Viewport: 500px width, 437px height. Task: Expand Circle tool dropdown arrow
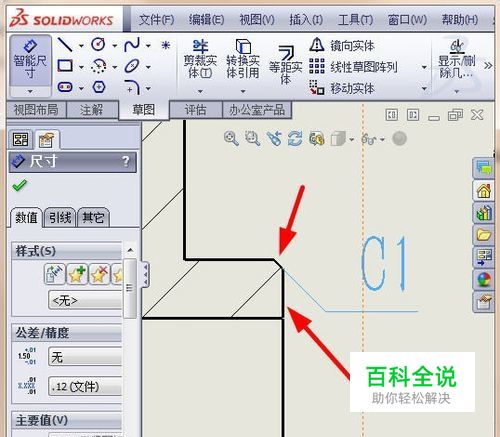114,46
